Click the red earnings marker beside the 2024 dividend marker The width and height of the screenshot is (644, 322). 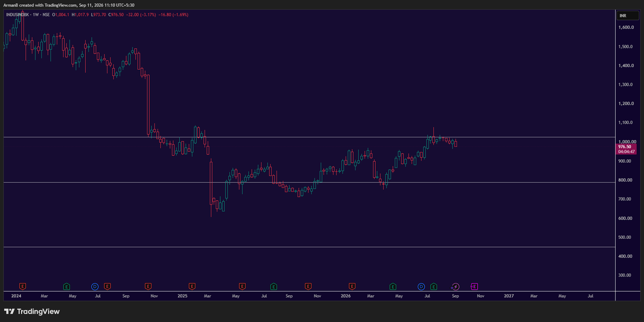click(x=107, y=287)
